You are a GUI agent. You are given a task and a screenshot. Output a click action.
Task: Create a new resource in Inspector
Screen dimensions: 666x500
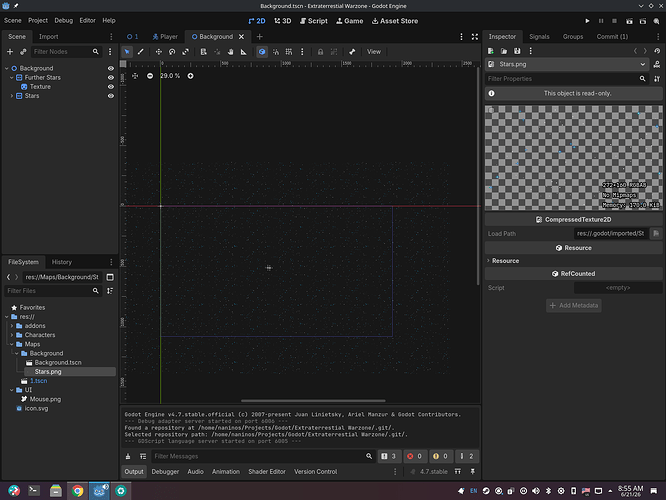[x=491, y=51]
